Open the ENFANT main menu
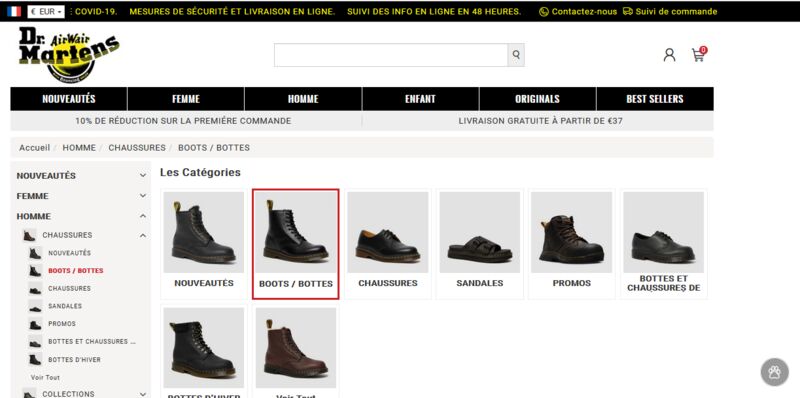Screen dimensions: 800x398 420,99
